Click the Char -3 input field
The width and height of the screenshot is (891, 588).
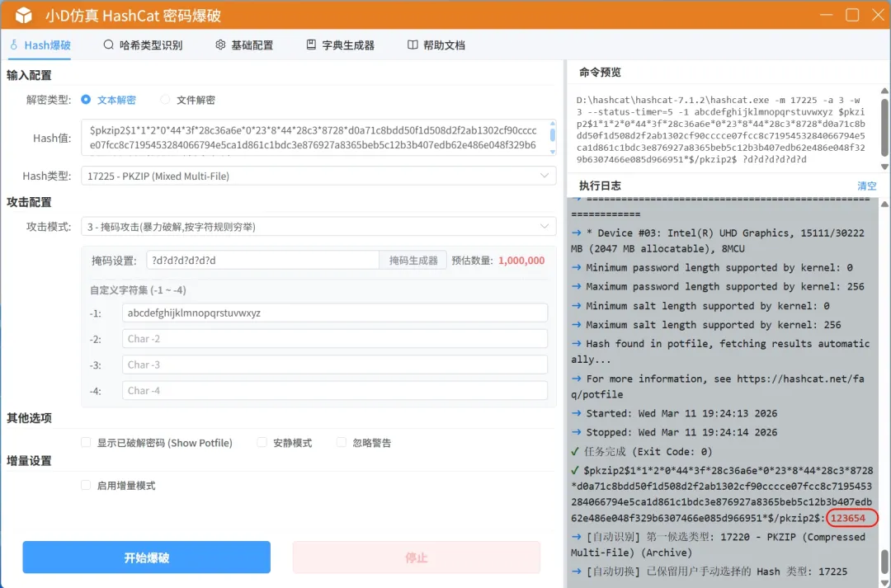(335, 365)
